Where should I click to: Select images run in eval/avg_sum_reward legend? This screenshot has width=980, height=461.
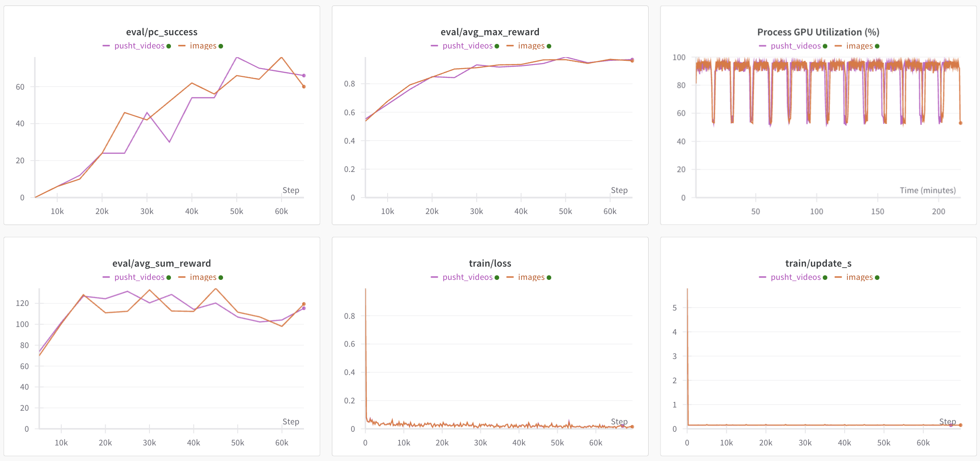tap(203, 277)
